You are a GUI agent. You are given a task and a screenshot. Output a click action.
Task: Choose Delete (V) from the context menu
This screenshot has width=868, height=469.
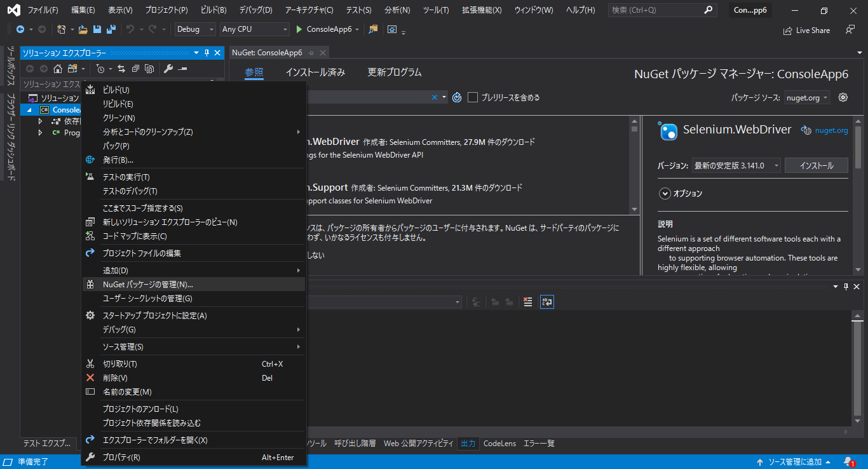click(194, 378)
